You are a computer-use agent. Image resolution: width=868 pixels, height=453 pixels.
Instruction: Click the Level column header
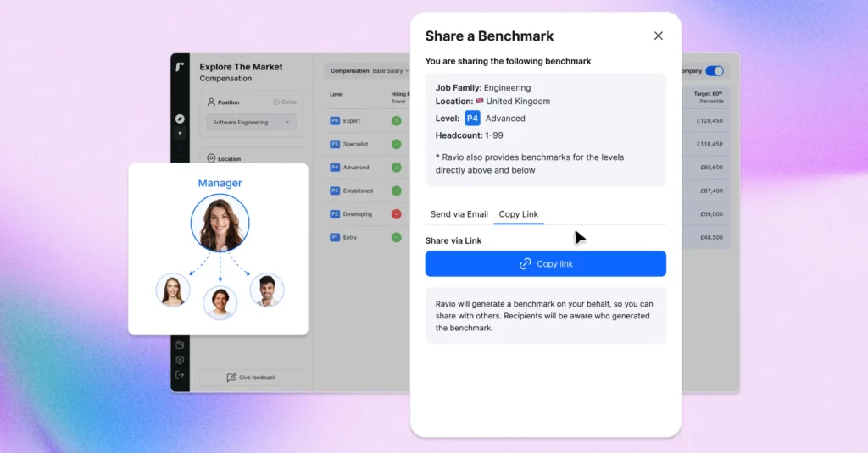click(x=336, y=94)
